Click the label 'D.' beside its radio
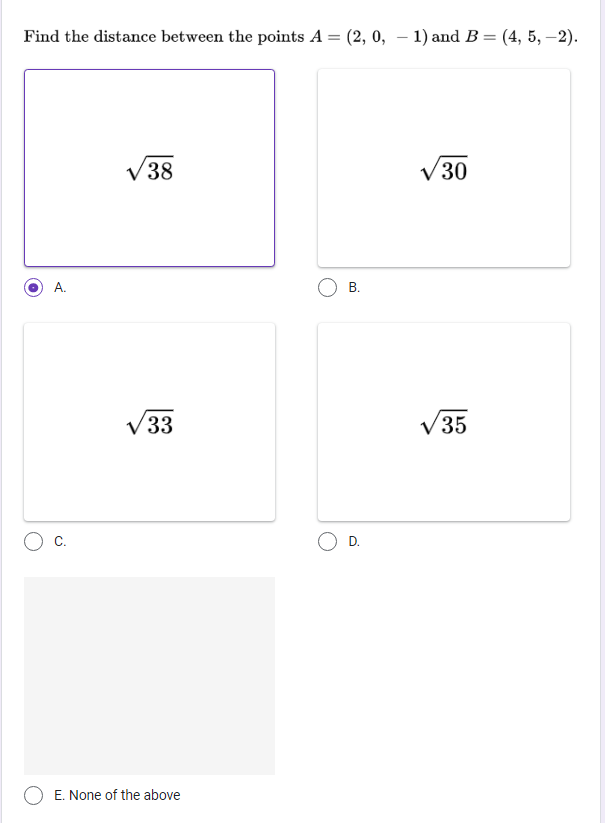Viewport: 605px width, 823px height. point(354,542)
